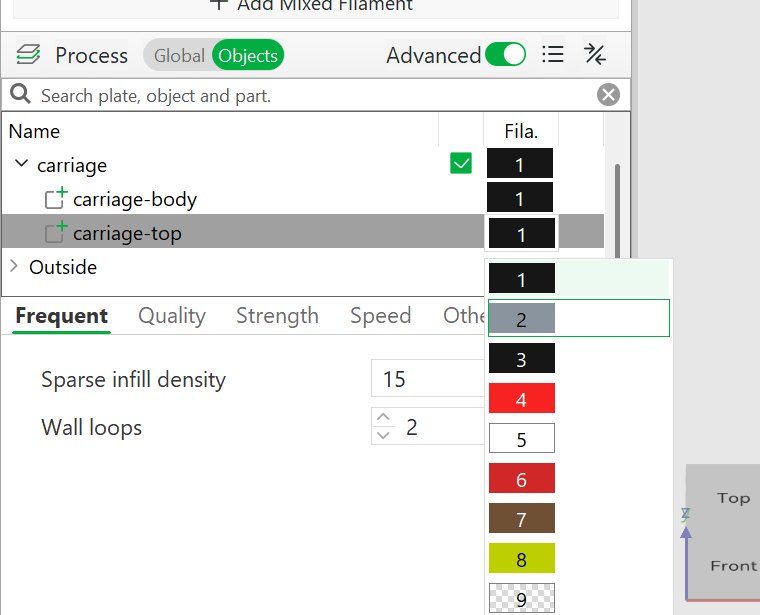Collapse the carriage tree node
760x615 pixels.
tap(21, 164)
